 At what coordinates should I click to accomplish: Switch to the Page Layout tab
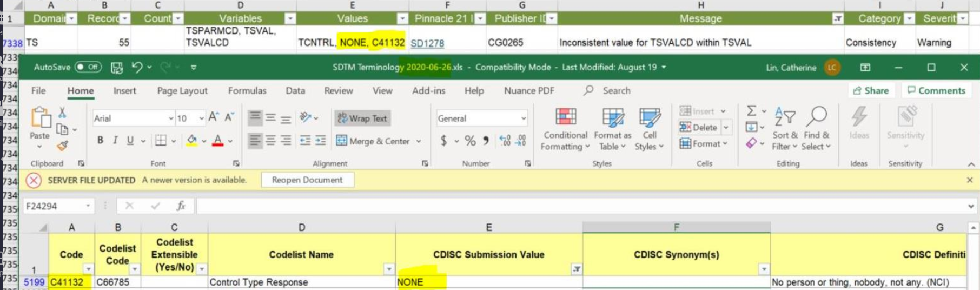182,90
